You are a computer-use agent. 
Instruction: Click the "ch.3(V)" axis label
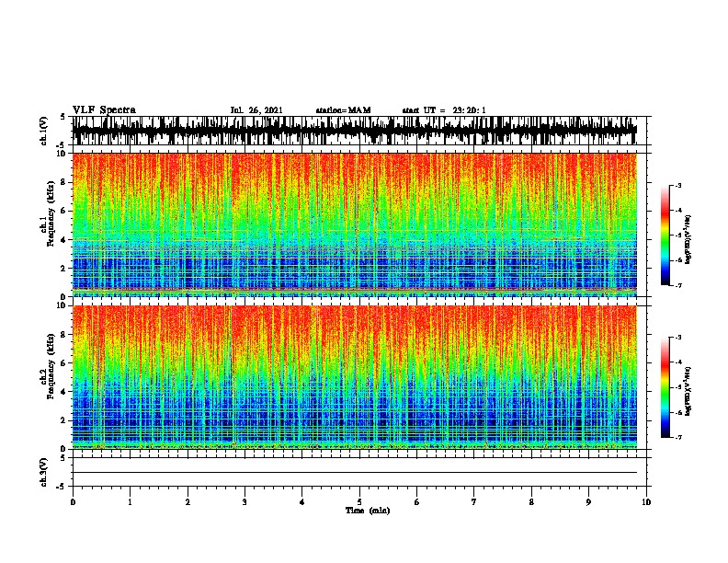44,472
